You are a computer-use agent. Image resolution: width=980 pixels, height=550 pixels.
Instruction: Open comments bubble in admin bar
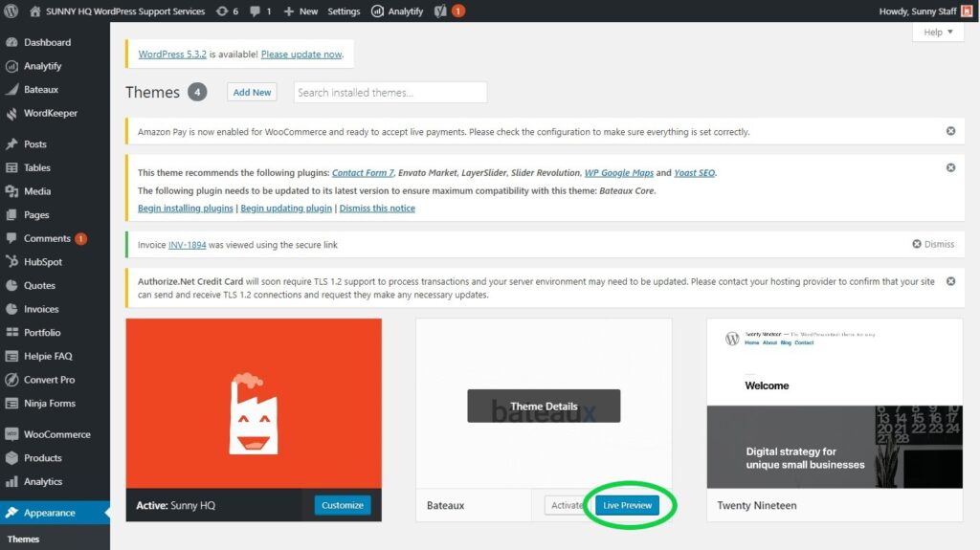click(260, 11)
